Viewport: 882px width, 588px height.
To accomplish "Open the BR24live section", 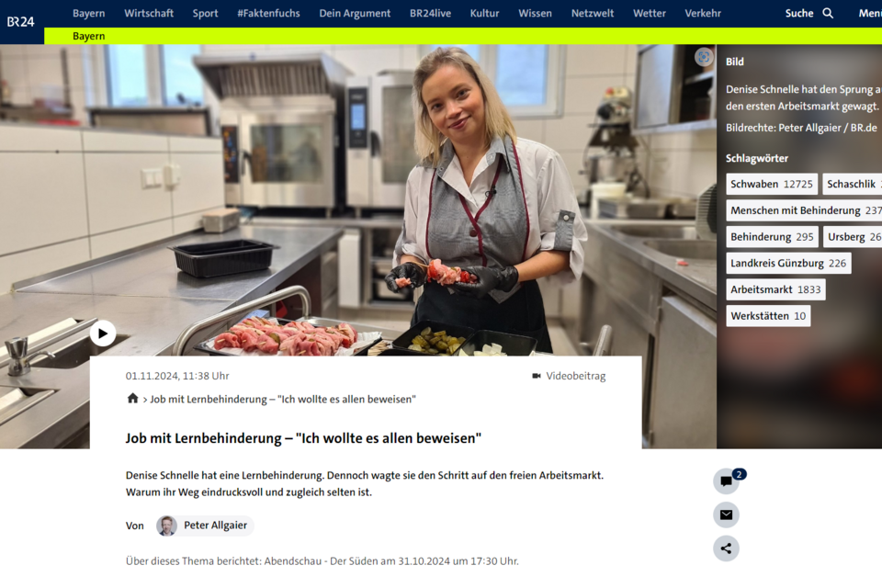I will [x=430, y=13].
